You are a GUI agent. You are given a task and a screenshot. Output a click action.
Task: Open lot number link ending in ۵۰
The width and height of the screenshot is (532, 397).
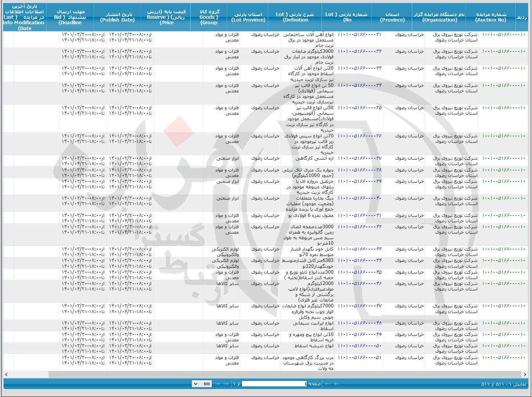359,346
